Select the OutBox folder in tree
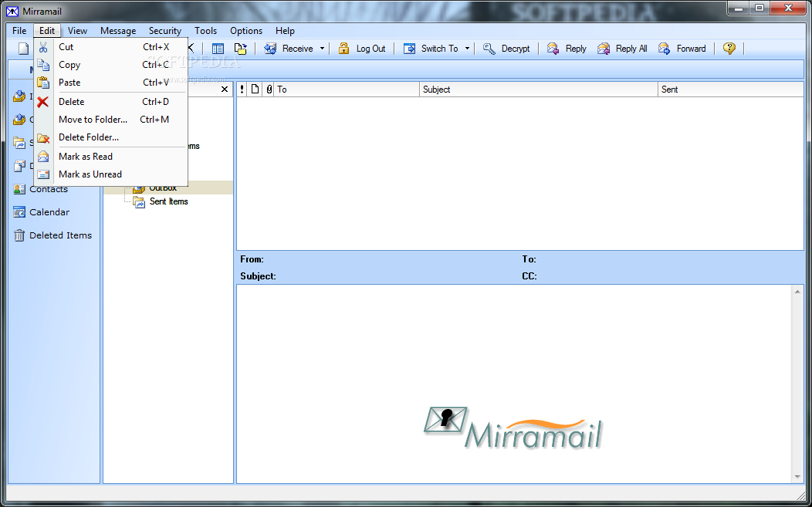The width and height of the screenshot is (812, 507). [x=163, y=188]
